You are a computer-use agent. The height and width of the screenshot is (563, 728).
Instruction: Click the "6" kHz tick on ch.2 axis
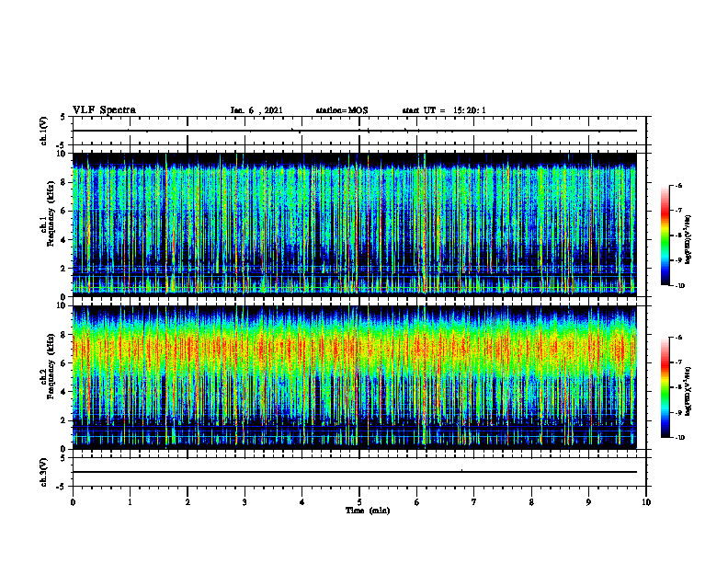click(x=64, y=363)
